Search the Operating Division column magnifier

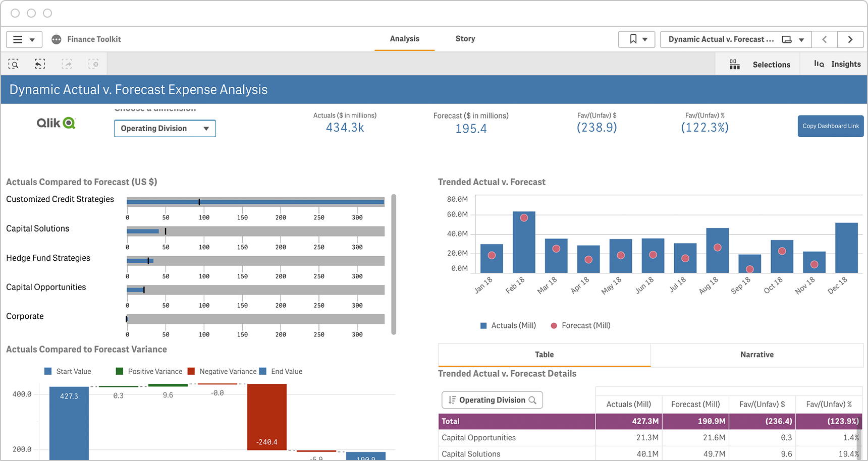click(x=532, y=400)
